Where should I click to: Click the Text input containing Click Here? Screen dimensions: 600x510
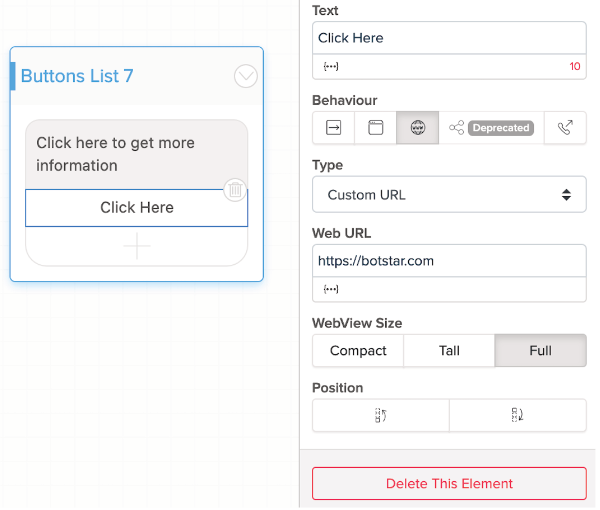click(x=449, y=38)
